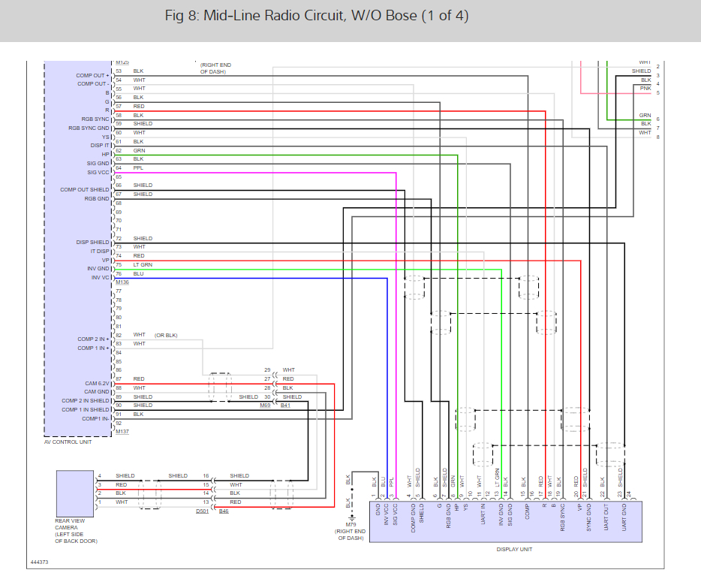Image resolution: width=701 pixels, height=588 pixels.
Task: Select the DISPLAY UNIT caption
Action: click(x=514, y=549)
